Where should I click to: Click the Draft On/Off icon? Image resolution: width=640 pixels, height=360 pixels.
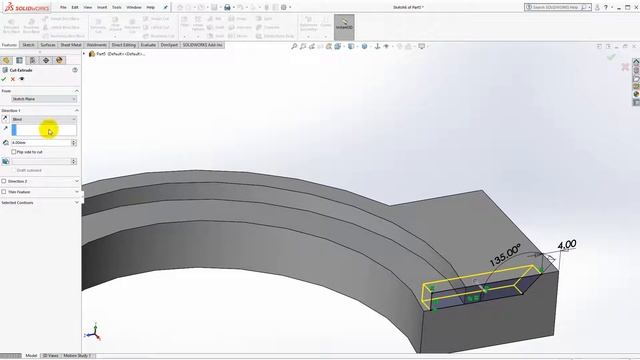[5, 162]
